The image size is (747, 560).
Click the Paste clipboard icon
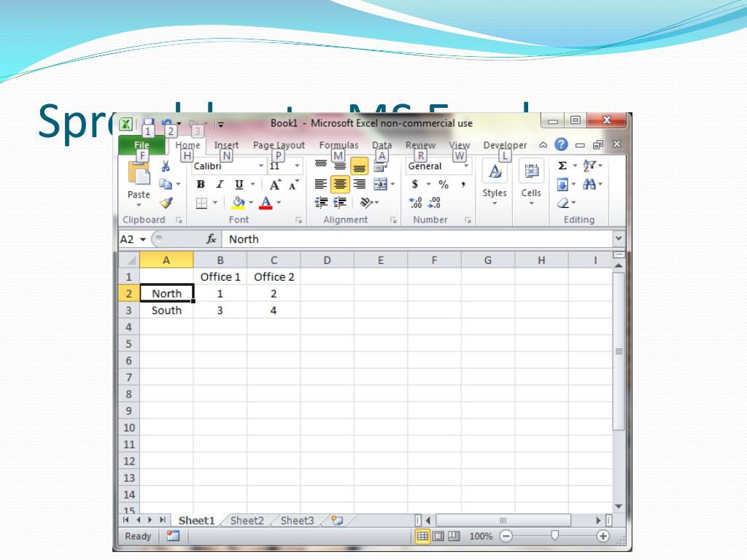139,174
